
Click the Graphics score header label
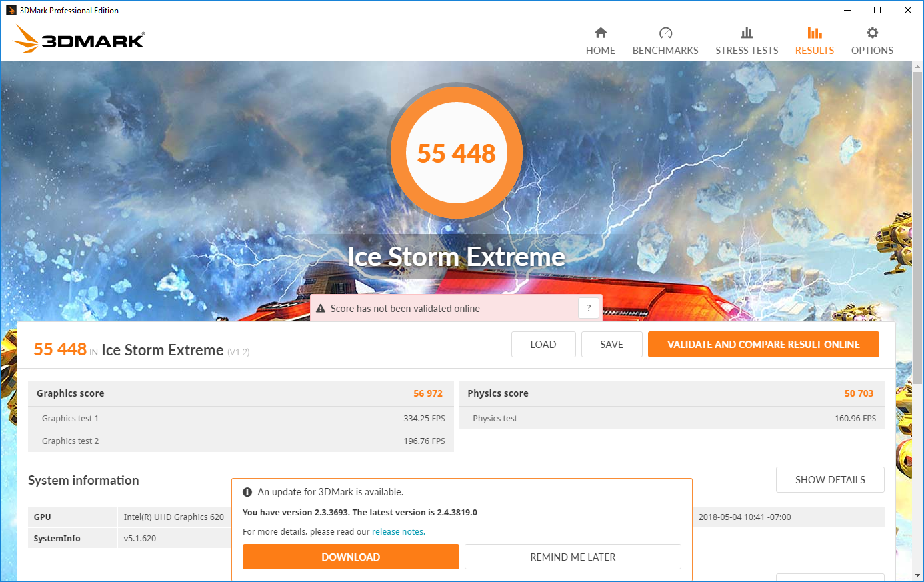(x=71, y=393)
